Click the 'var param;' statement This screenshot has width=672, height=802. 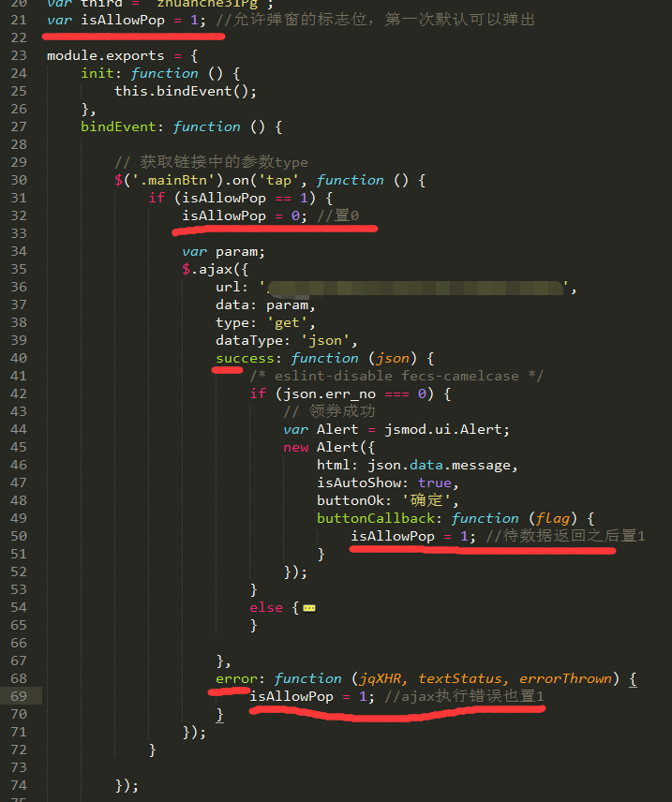coord(224,252)
